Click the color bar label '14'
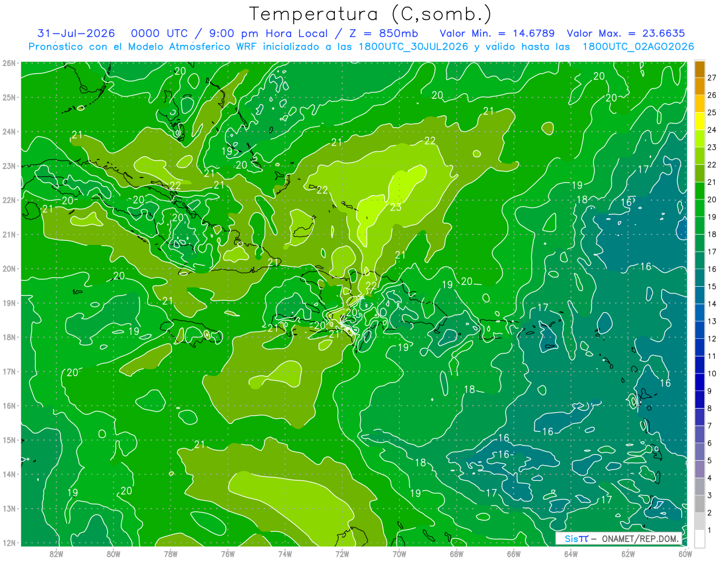The width and height of the screenshot is (728, 562). click(x=712, y=304)
